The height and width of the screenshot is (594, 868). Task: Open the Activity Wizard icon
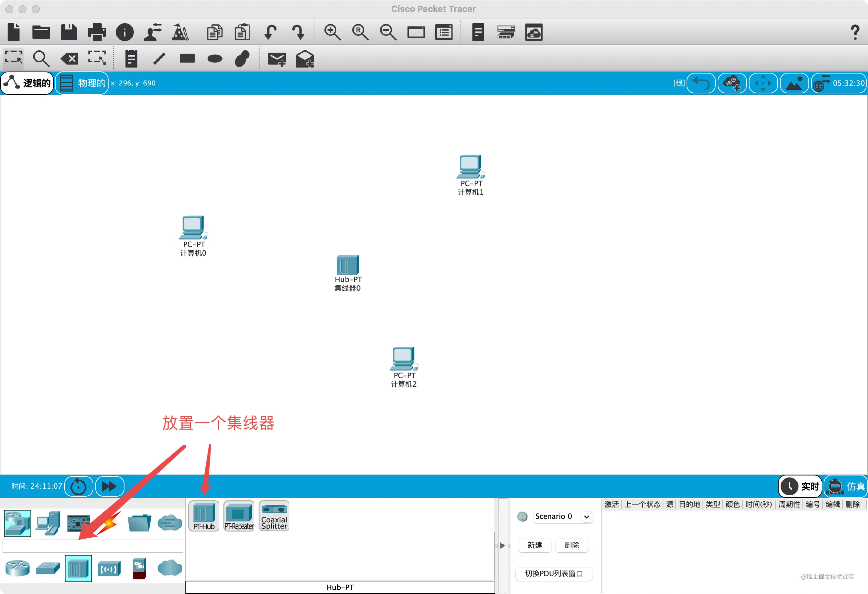tap(180, 32)
